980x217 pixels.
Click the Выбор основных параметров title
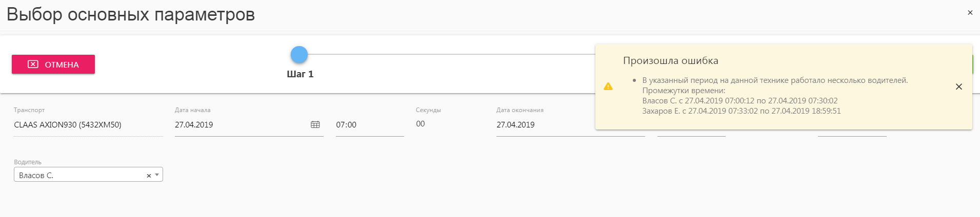(x=130, y=14)
